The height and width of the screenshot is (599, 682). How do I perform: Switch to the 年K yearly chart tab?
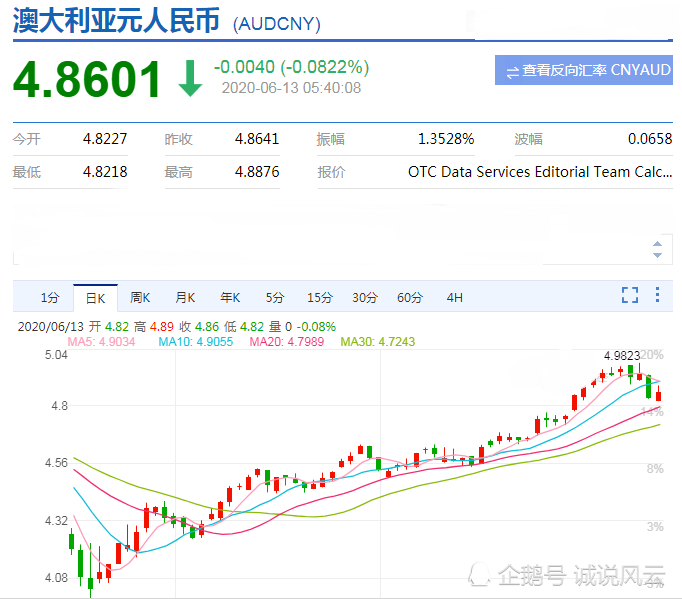tap(230, 298)
